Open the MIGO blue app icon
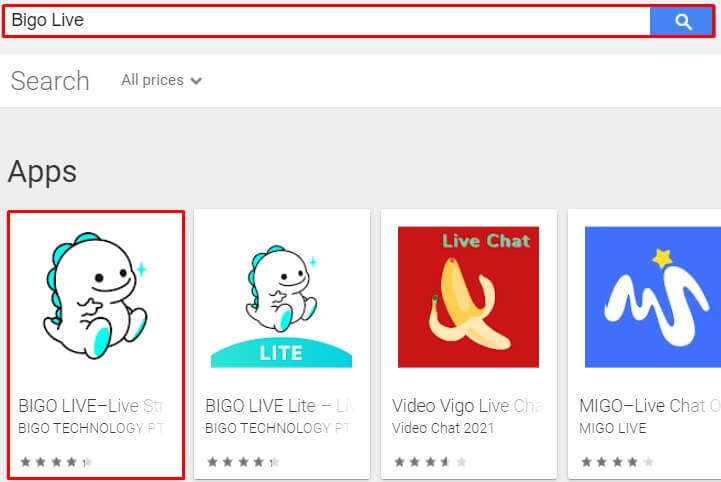721x482 pixels. (x=652, y=297)
